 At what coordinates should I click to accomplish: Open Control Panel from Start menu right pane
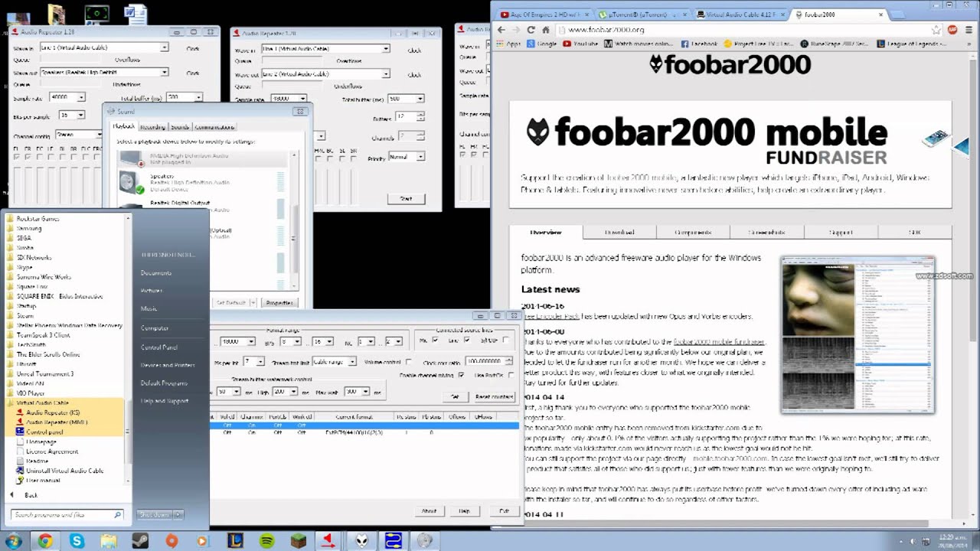coord(158,347)
